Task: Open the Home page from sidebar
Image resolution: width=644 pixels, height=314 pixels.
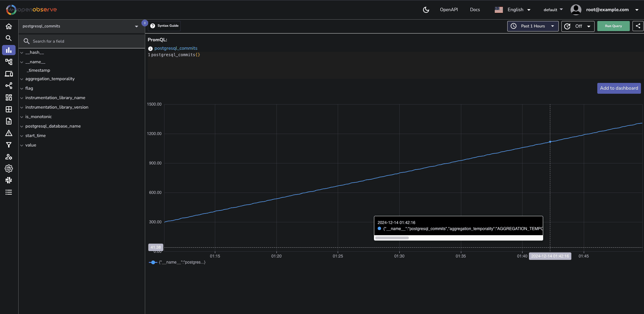Action: click(x=9, y=26)
